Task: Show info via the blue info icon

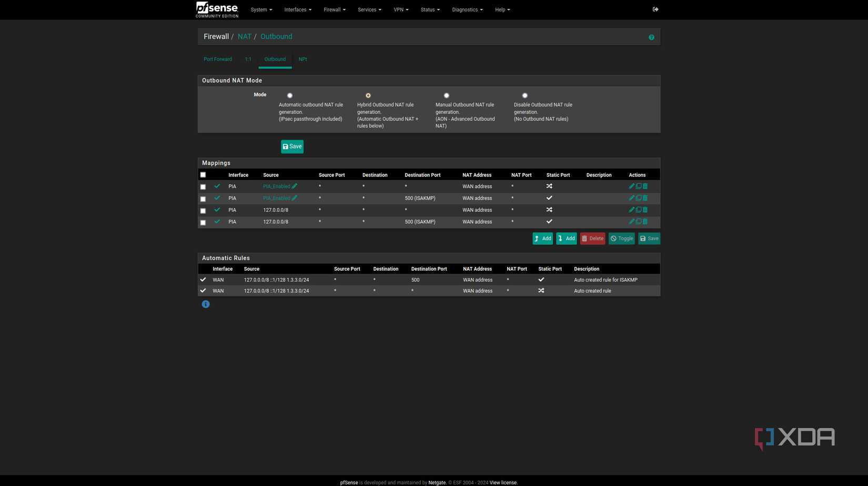Action: (205, 304)
